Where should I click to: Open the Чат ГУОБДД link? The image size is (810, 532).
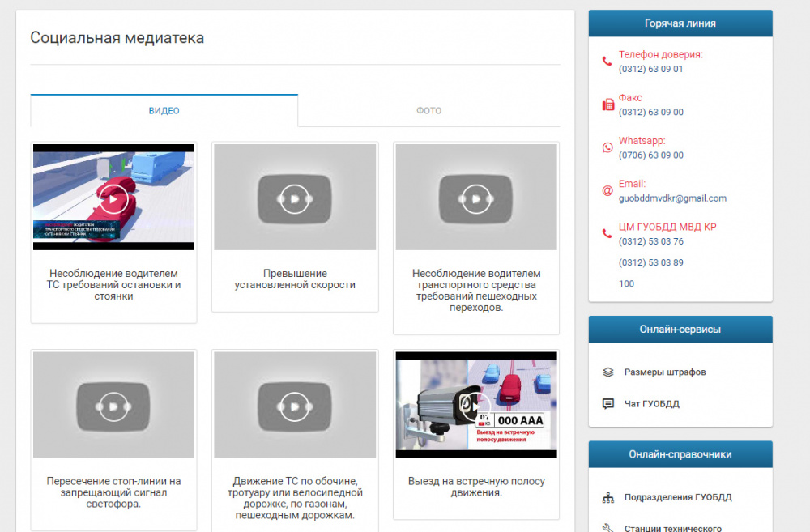pos(651,403)
